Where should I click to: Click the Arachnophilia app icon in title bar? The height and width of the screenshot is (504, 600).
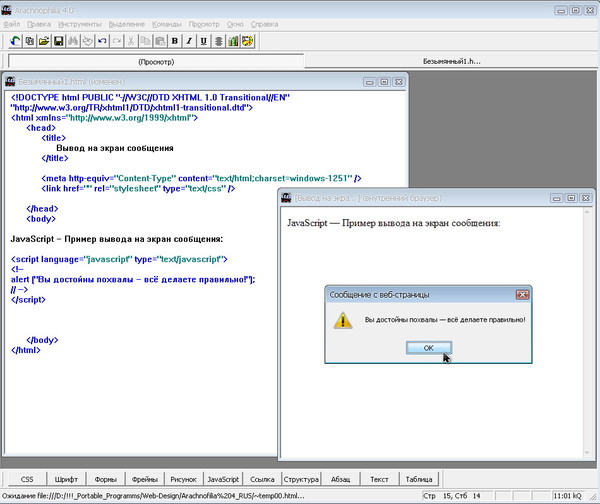[6, 10]
